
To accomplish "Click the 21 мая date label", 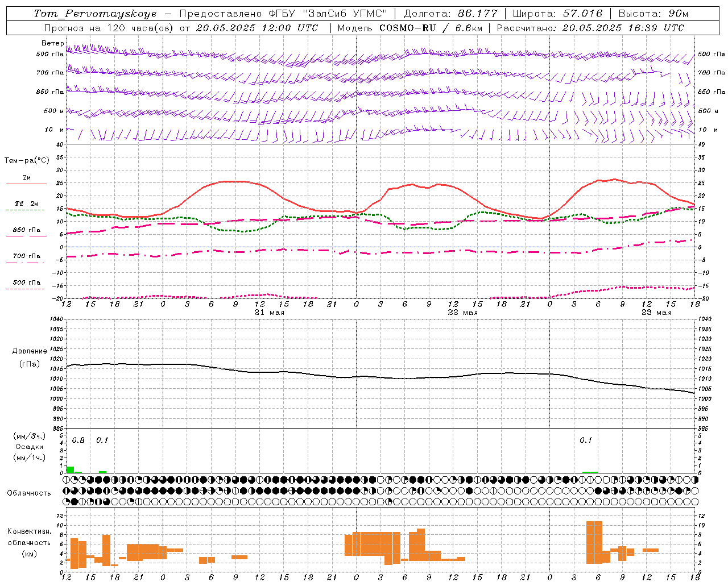I will coord(269,313).
